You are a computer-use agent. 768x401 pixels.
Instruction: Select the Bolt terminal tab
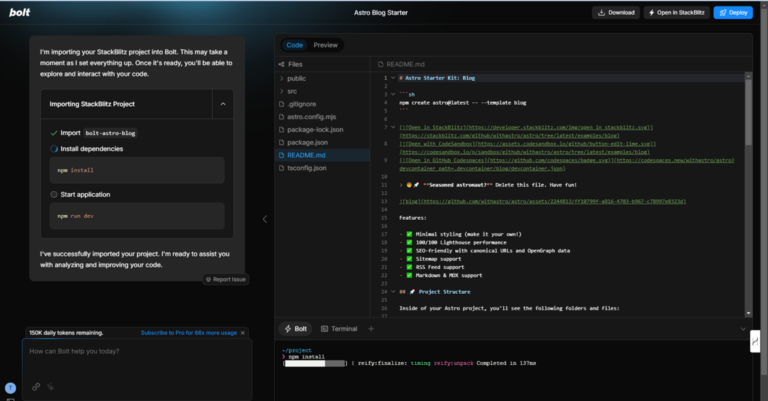click(296, 329)
